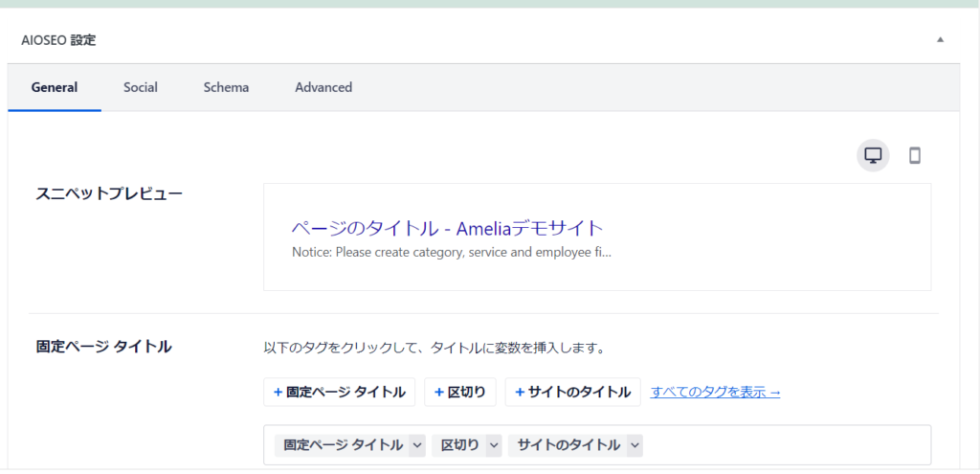
Task: Click the snippet description starting with Notice
Action: [451, 253]
